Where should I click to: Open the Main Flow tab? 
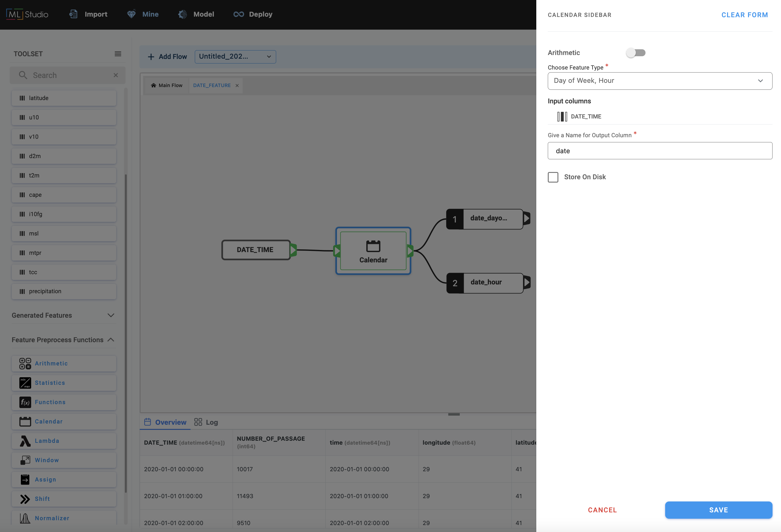(167, 85)
